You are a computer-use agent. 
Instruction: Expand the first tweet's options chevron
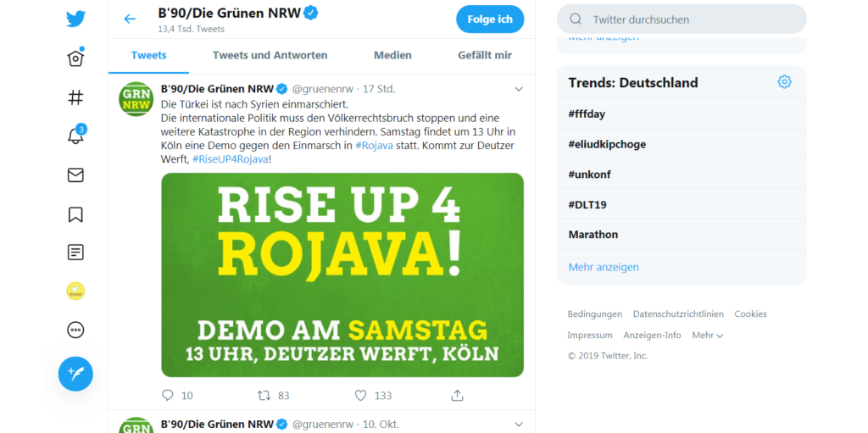(x=519, y=89)
